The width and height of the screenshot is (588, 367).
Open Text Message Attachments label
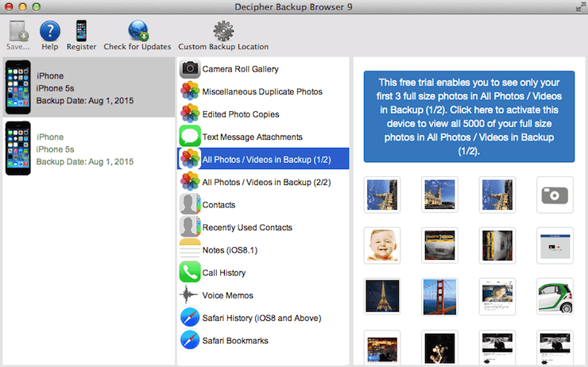click(253, 137)
